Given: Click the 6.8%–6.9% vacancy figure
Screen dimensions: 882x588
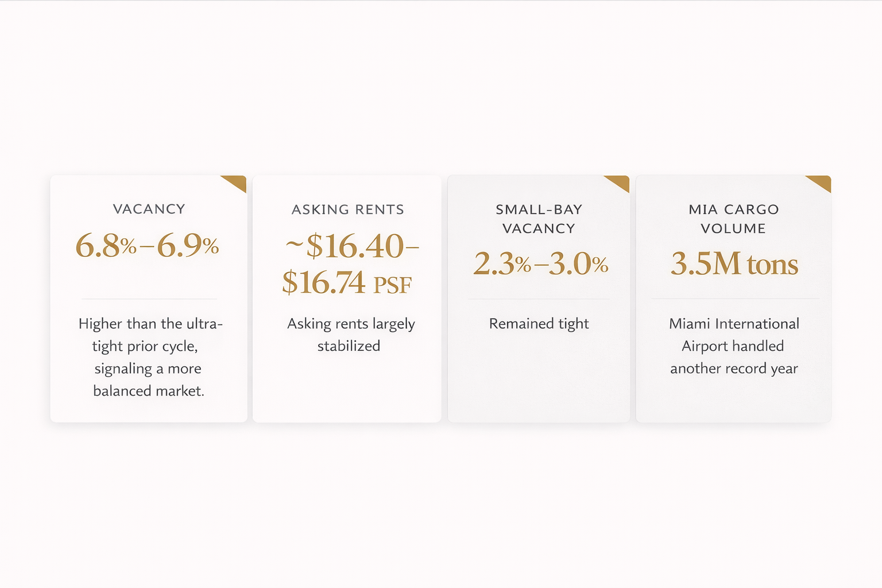Looking at the screenshot, I should point(148,246).
